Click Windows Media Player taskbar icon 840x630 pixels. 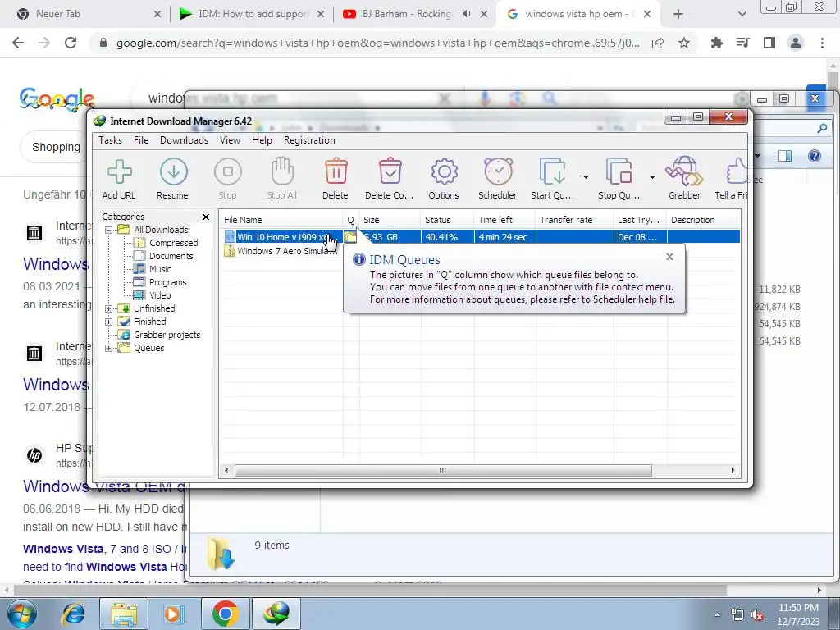click(174, 614)
